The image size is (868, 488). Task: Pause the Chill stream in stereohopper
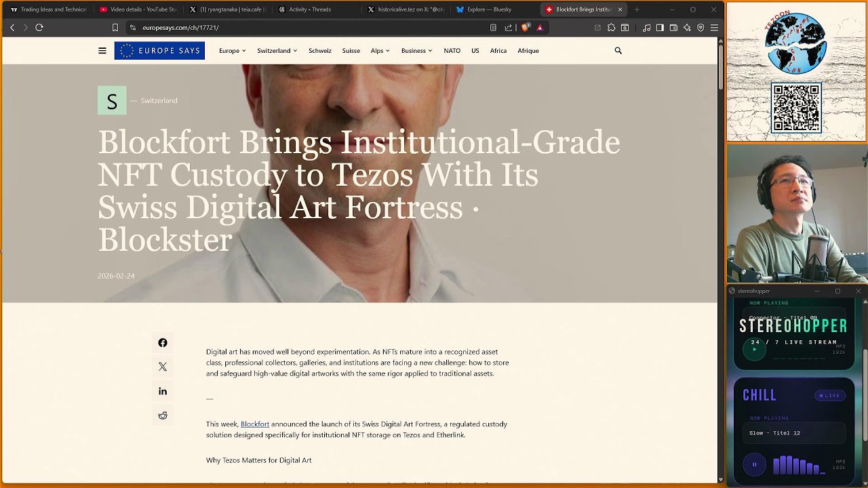pos(754,465)
